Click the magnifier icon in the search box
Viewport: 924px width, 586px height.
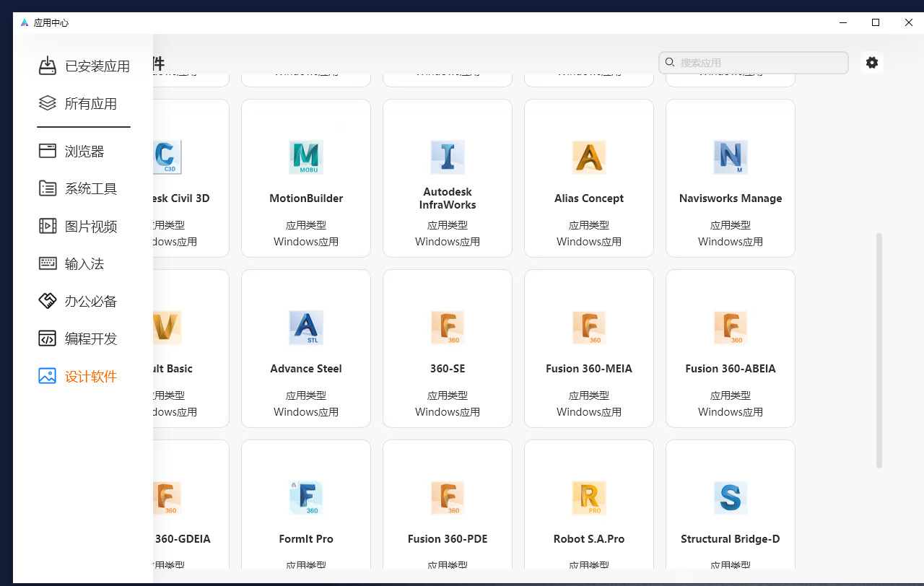pyautogui.click(x=670, y=63)
